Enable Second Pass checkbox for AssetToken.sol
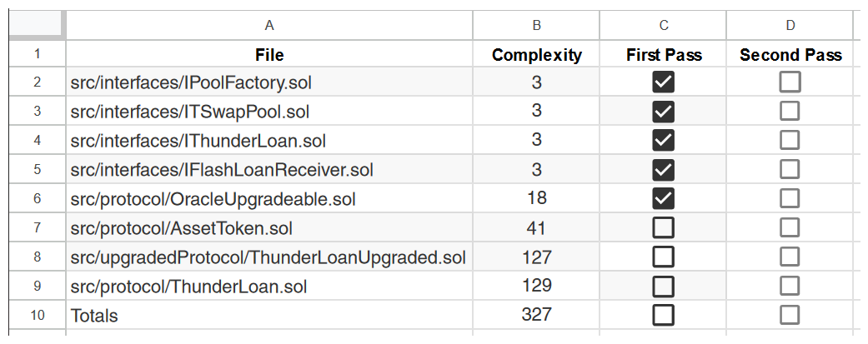 (x=790, y=227)
